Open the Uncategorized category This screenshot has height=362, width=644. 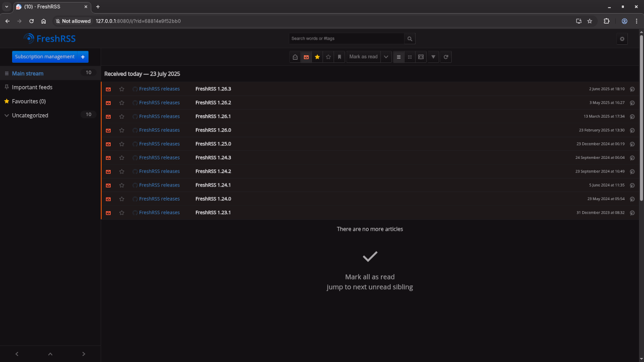30,115
